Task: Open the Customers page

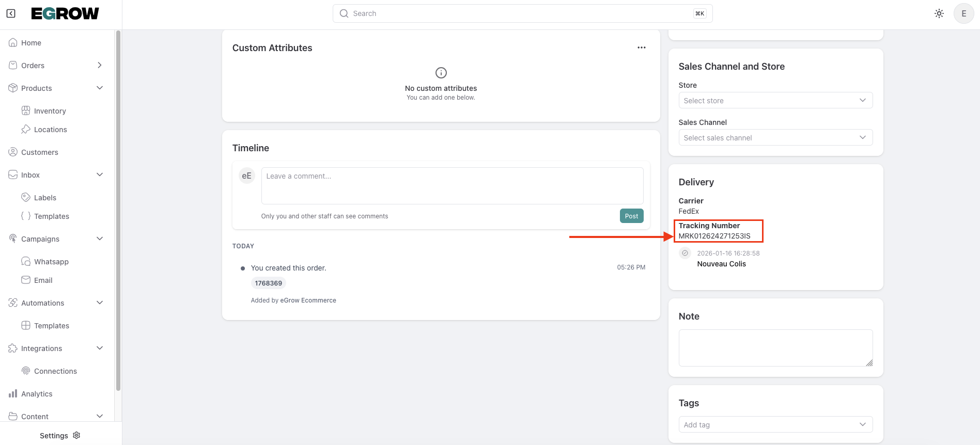Action: point(39,152)
